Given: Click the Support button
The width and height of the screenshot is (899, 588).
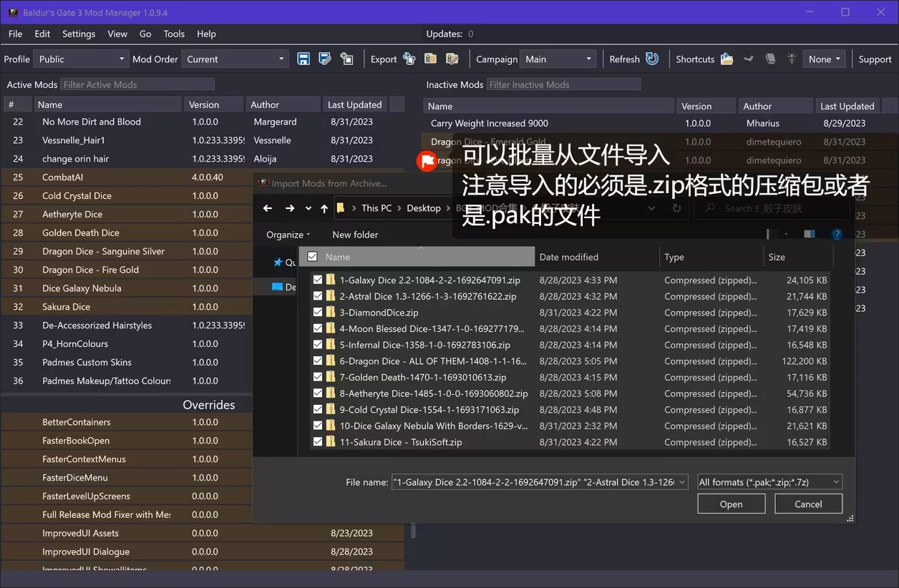Looking at the screenshot, I should click(x=875, y=59).
